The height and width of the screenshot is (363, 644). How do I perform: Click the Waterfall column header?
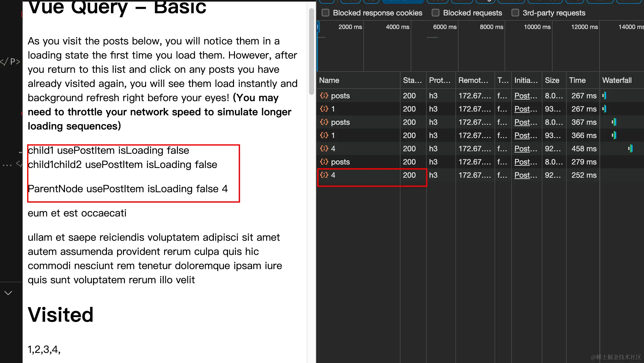617,80
